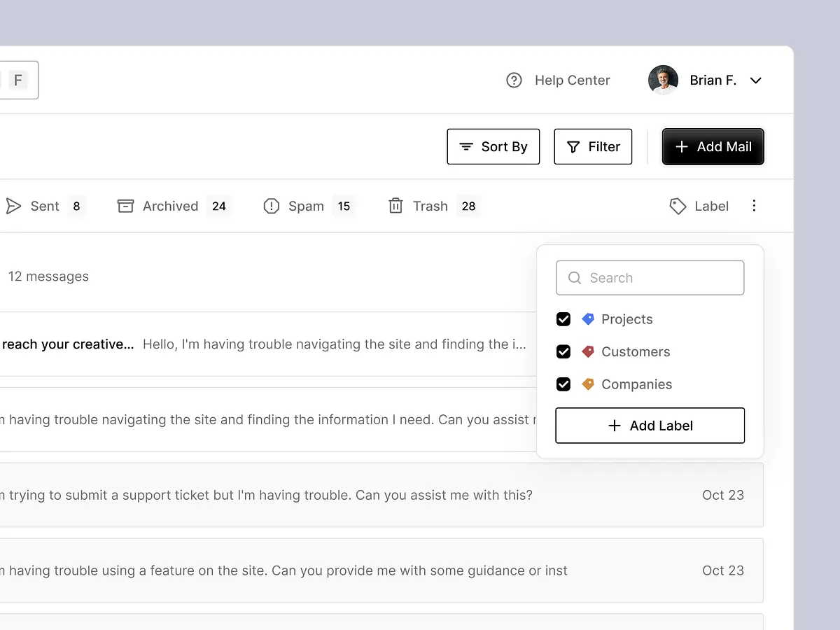Disable the Customers label checkbox
Screen dimensions: 840x630
(x=563, y=351)
